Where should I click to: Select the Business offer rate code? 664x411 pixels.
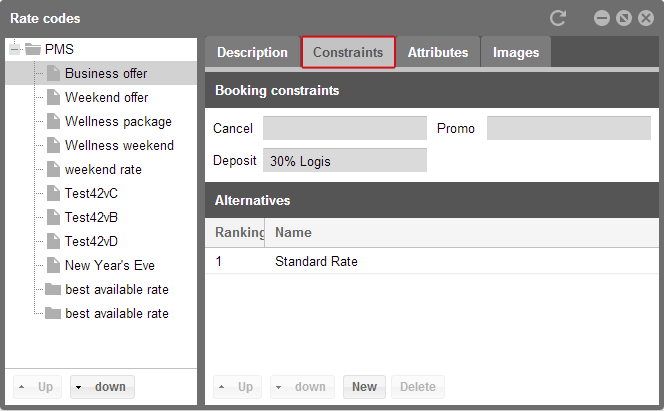click(105, 73)
